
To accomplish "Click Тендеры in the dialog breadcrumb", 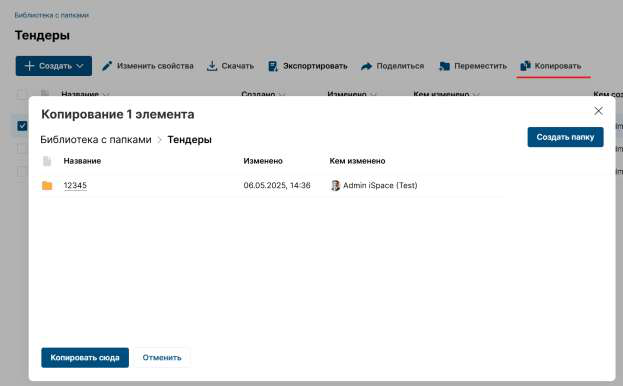I will coord(190,139).
